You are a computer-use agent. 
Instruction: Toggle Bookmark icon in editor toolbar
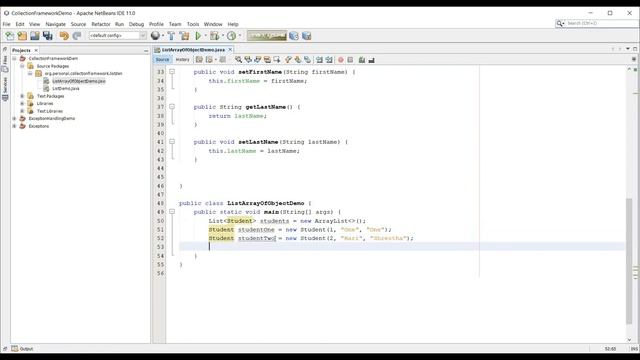307,60
